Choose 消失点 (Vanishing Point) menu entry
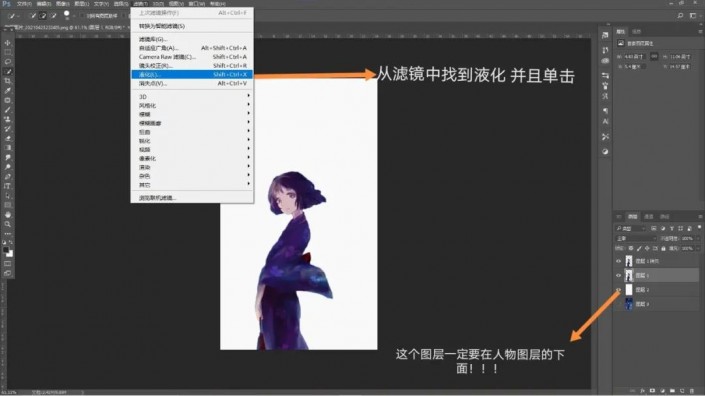Viewport: 705px width, 396px height. click(x=192, y=84)
